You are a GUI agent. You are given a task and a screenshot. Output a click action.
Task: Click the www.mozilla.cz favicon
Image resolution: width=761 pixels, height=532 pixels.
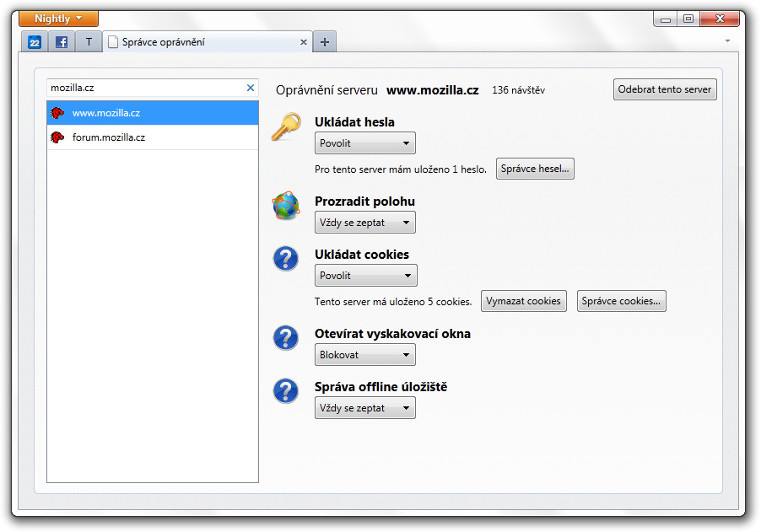57,113
